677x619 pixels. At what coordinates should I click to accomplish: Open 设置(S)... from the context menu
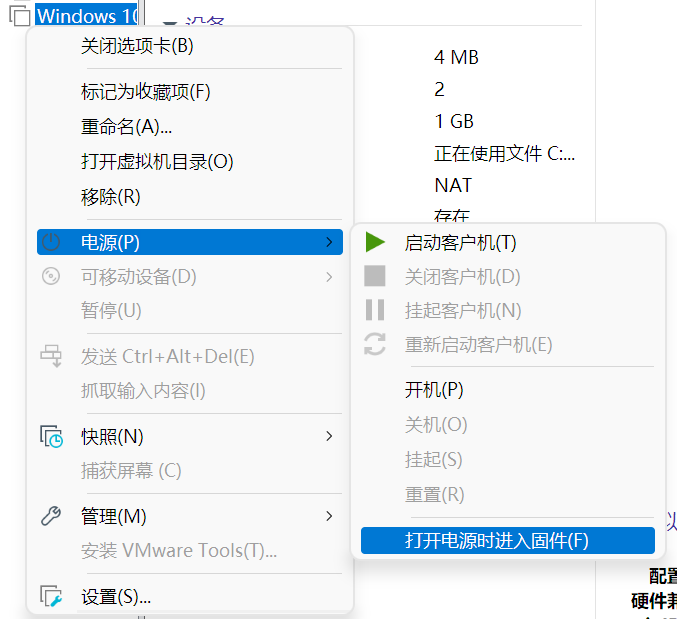[190, 597]
